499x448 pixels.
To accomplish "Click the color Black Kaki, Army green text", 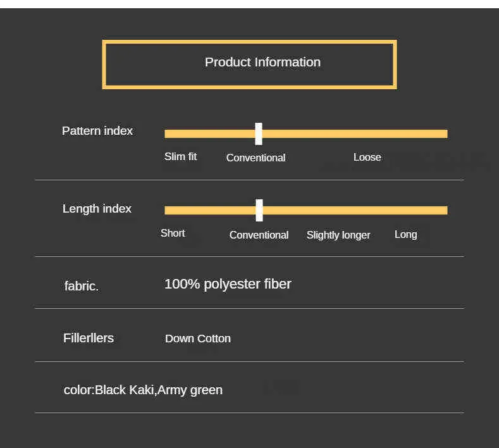I will click(x=143, y=390).
